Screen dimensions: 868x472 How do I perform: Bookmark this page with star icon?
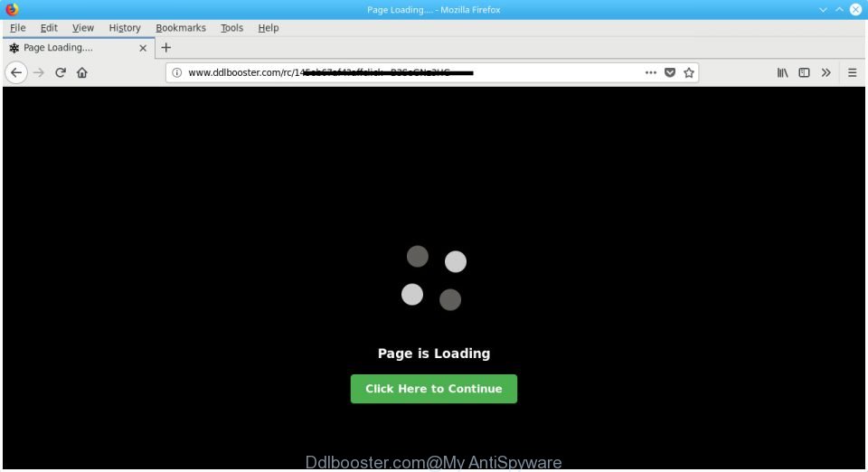click(x=689, y=72)
